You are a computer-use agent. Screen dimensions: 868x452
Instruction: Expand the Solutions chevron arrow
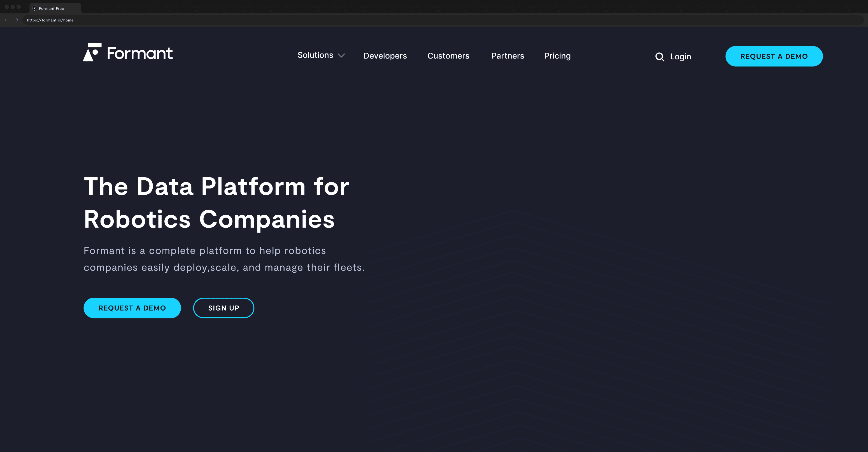[341, 55]
